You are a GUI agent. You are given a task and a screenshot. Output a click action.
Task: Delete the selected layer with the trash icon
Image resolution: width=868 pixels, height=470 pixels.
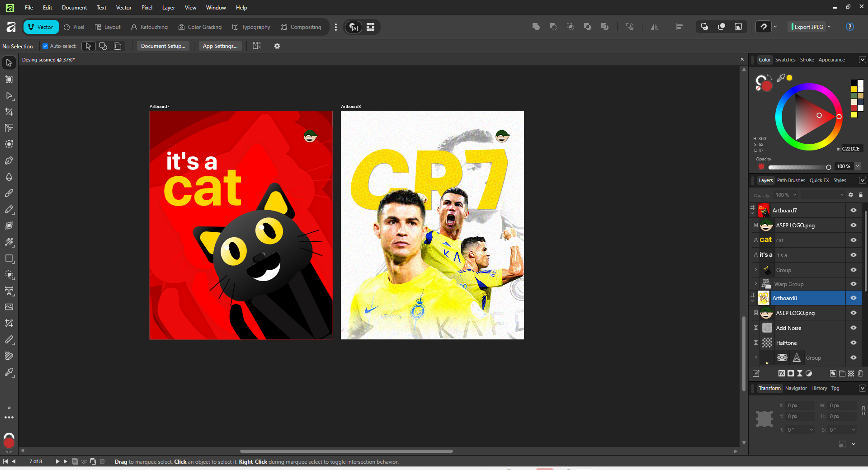[x=860, y=373]
